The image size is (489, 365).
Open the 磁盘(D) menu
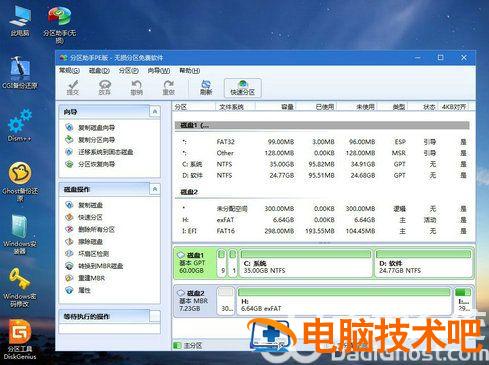coord(99,71)
